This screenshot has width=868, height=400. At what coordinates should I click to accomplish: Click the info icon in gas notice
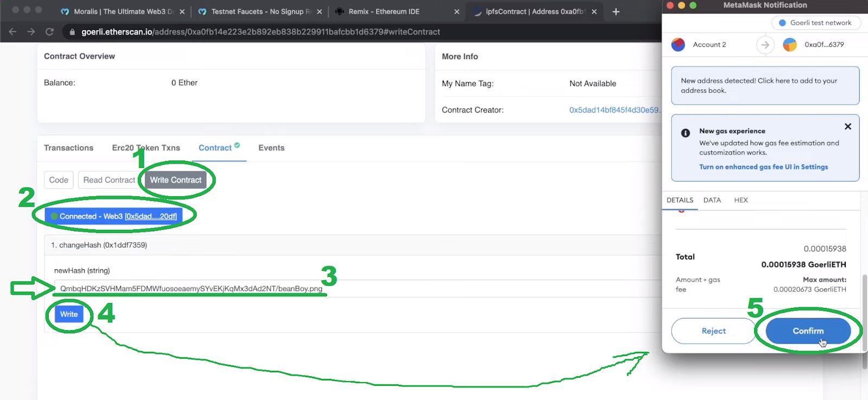686,133
